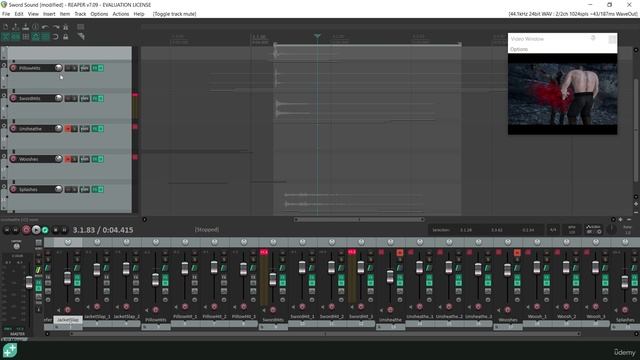
Task: Open the File menu
Action: point(6,14)
